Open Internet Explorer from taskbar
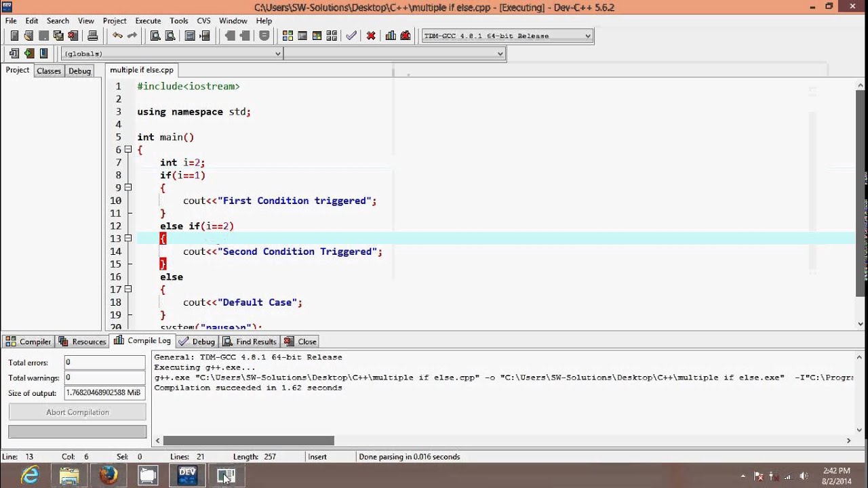This screenshot has height=488, width=868. point(30,476)
